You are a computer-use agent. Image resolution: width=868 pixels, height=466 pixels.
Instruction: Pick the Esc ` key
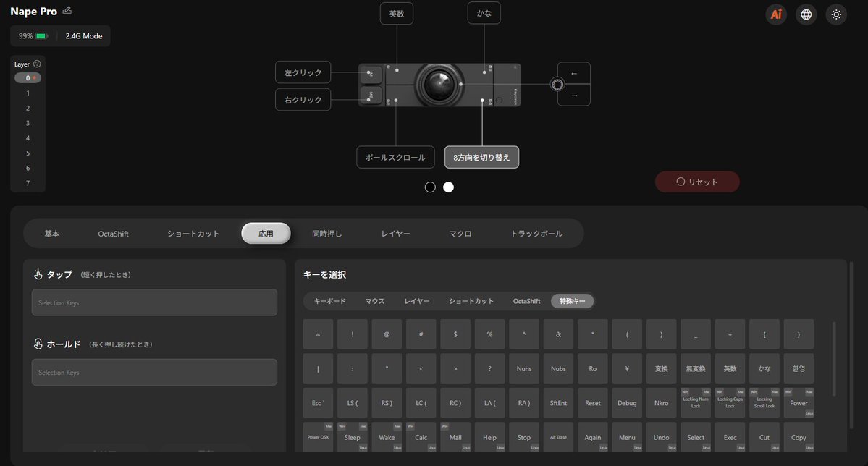click(x=318, y=403)
